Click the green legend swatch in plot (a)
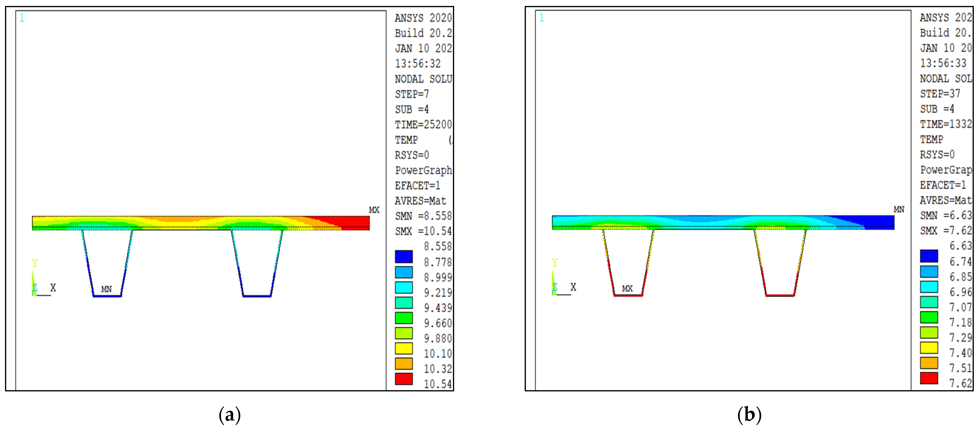This screenshot has height=431, width=980. coord(404,318)
